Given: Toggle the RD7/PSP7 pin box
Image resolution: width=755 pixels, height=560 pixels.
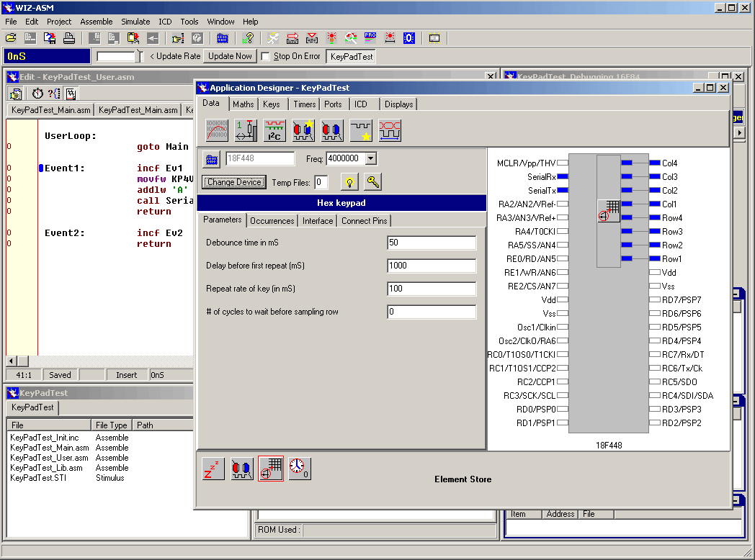Looking at the screenshot, I should click(654, 300).
